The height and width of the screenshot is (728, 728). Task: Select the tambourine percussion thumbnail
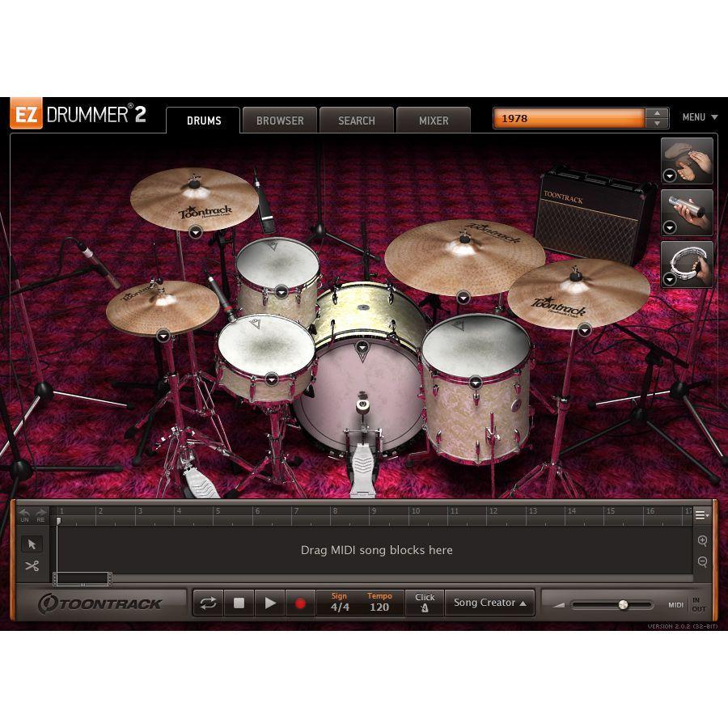click(687, 265)
